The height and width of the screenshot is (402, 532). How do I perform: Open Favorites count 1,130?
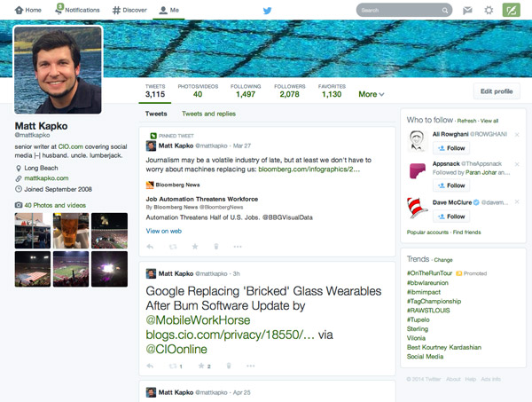pos(332,91)
